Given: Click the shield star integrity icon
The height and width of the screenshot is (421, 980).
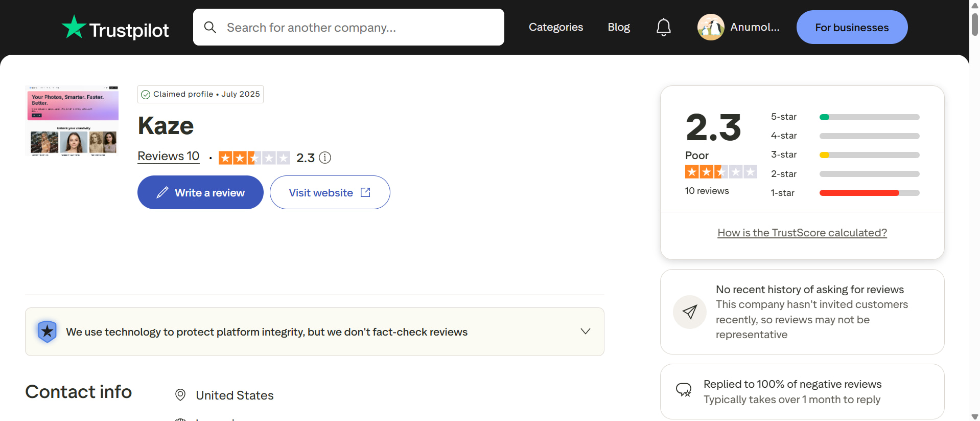Looking at the screenshot, I should pyautogui.click(x=47, y=331).
